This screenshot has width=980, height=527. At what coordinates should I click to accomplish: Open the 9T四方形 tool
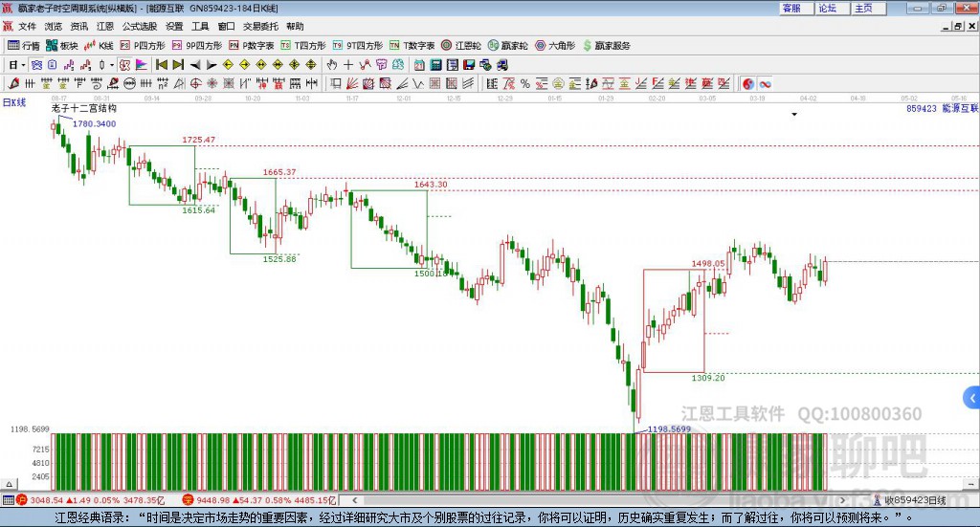tap(358, 46)
